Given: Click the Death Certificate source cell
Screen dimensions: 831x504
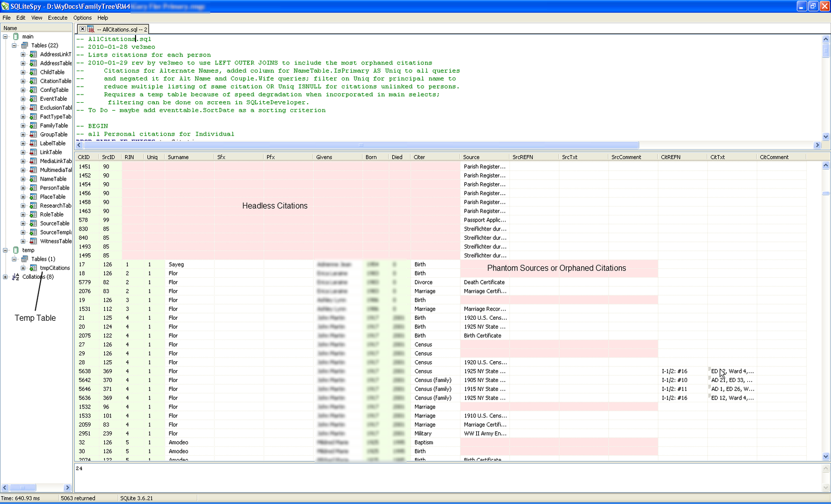Looking at the screenshot, I should pyautogui.click(x=485, y=282).
